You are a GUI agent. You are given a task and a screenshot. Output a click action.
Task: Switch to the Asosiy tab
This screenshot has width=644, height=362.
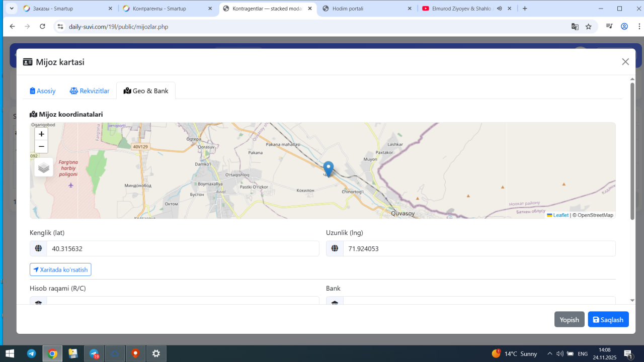point(43,91)
